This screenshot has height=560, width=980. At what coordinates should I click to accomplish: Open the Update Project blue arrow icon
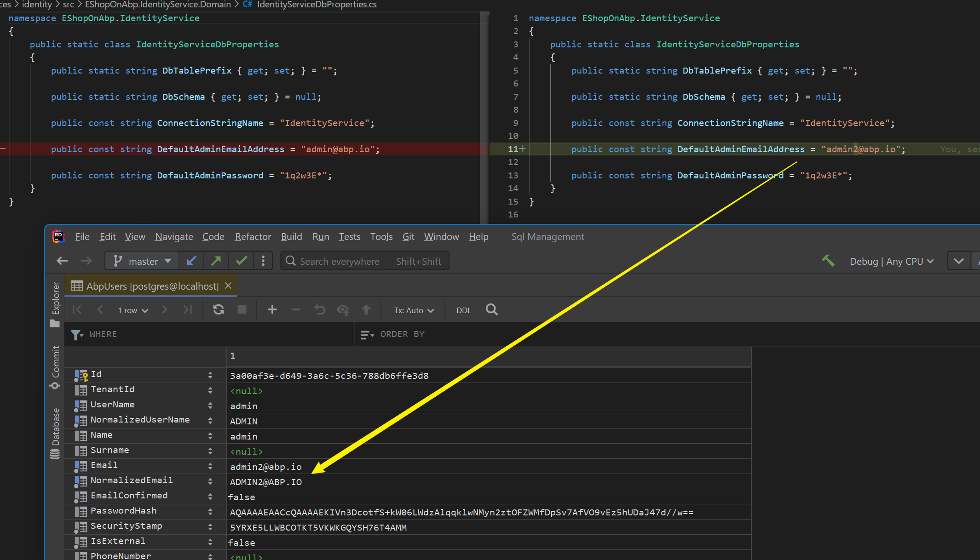point(191,260)
